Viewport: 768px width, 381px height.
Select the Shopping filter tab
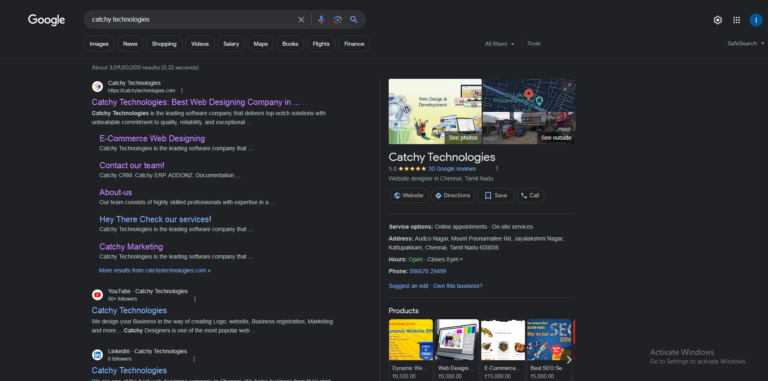pos(164,44)
